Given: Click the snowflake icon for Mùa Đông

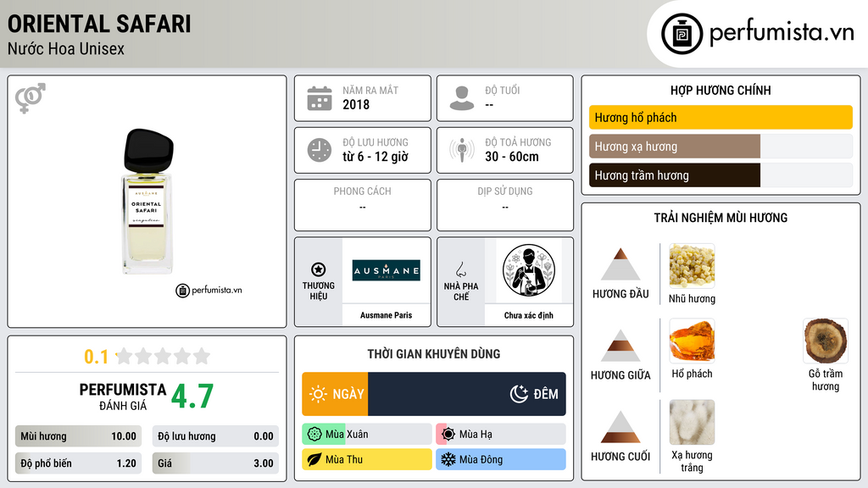Looking at the screenshot, I should pyautogui.click(x=448, y=459).
